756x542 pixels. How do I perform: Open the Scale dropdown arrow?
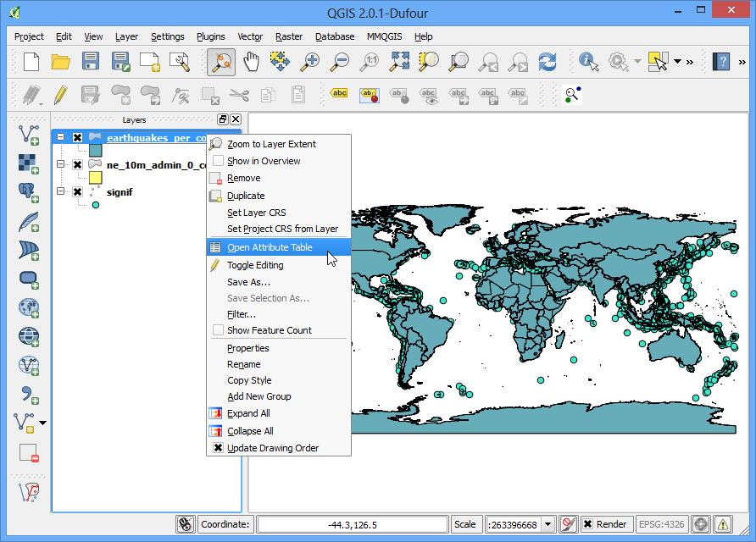(x=548, y=524)
